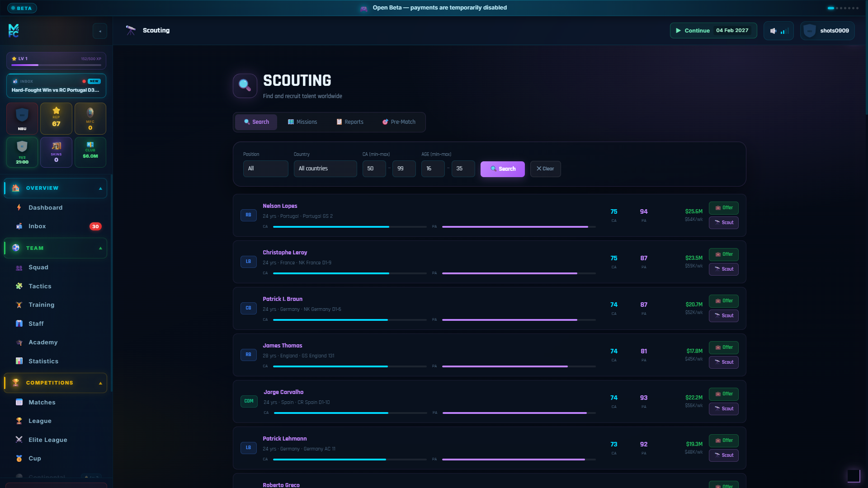868x488 pixels.
Task: Open Tactics page
Action: coord(55,286)
